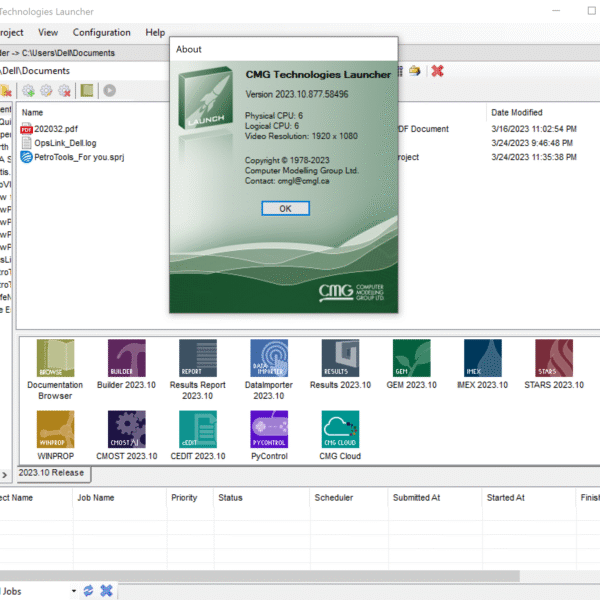The image size is (600, 600).
Task: Click the grey play button in toolbar
Action: pos(109,91)
